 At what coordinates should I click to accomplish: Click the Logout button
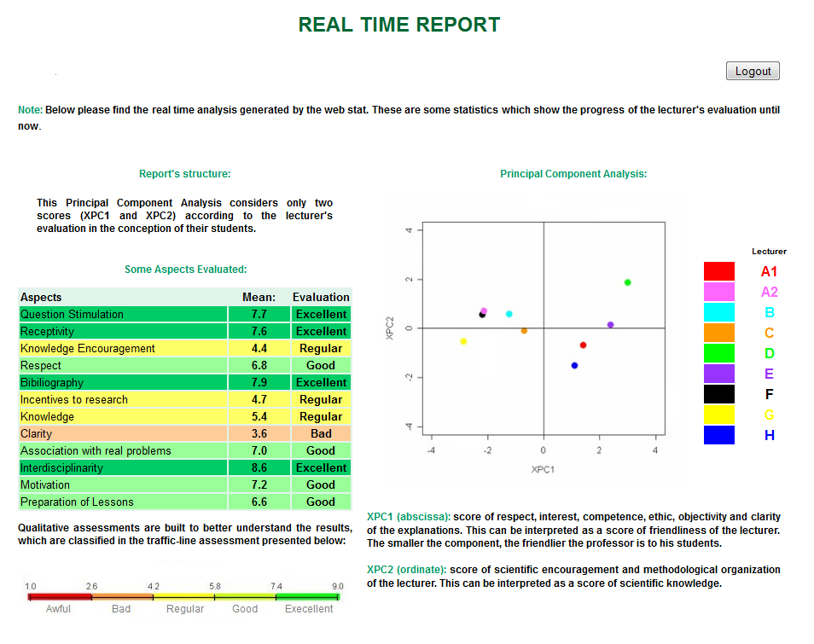pos(753,72)
